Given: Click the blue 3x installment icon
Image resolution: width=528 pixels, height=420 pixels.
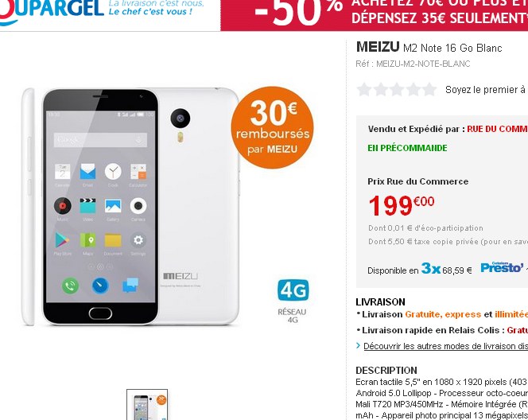Looking at the screenshot, I should (431, 268).
